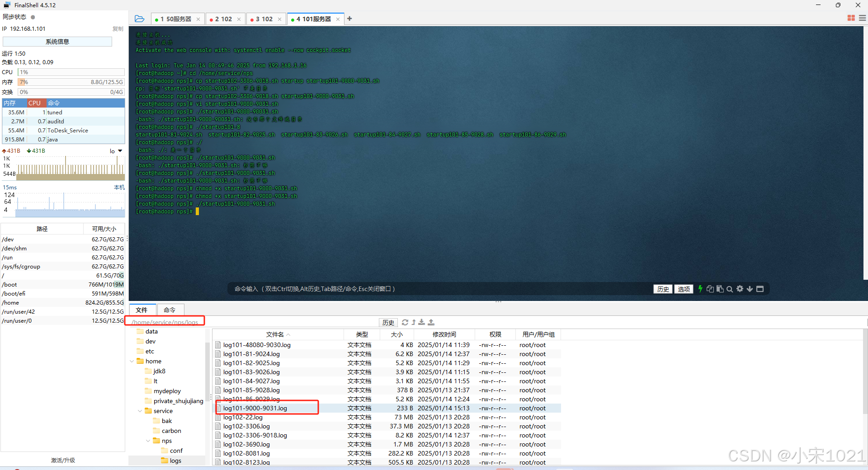Open terminal settings gear icon

pos(740,289)
